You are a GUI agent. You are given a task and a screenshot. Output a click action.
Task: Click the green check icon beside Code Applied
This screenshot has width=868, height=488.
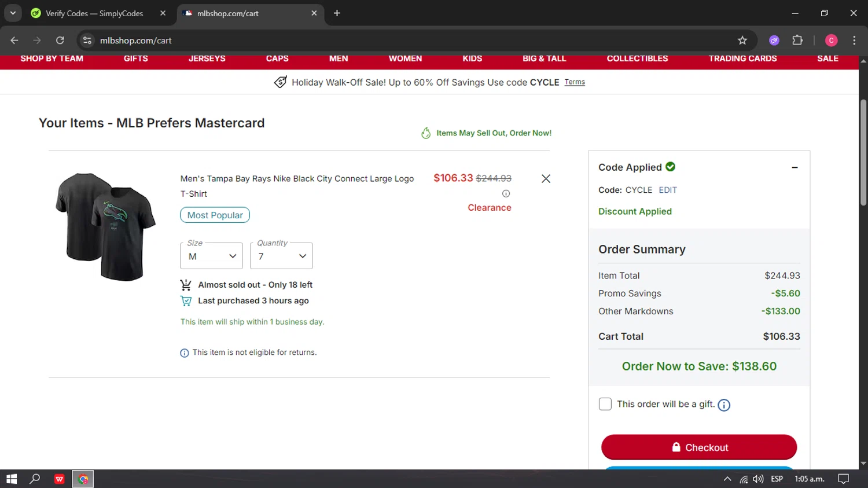[x=671, y=167]
